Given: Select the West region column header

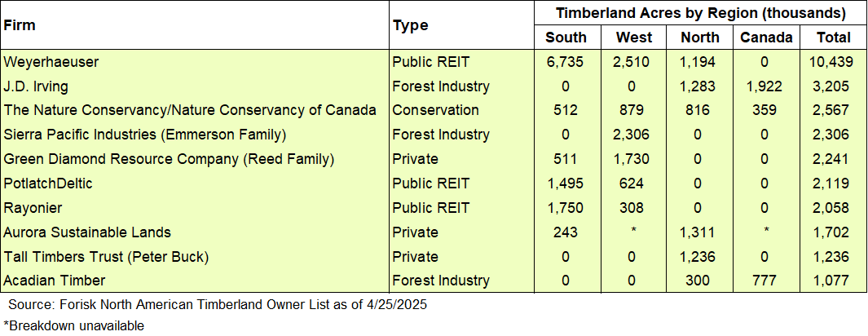Looking at the screenshot, I should pyautogui.click(x=634, y=37).
